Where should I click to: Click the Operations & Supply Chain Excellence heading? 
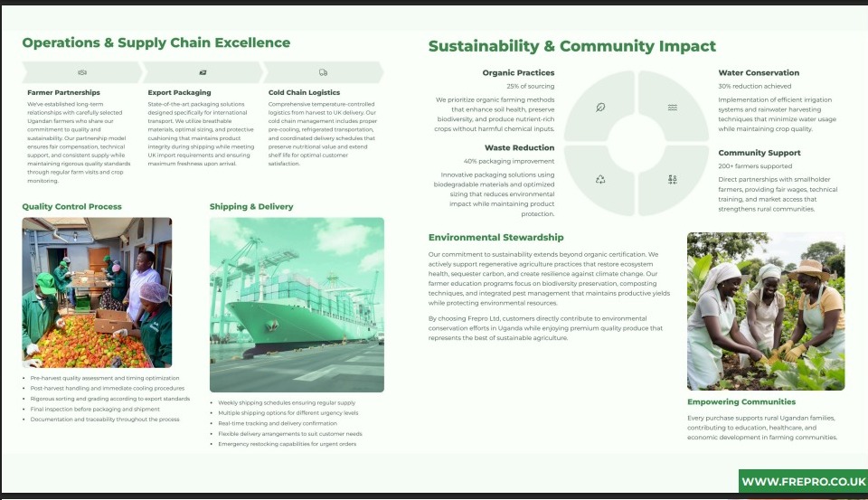[x=156, y=42]
